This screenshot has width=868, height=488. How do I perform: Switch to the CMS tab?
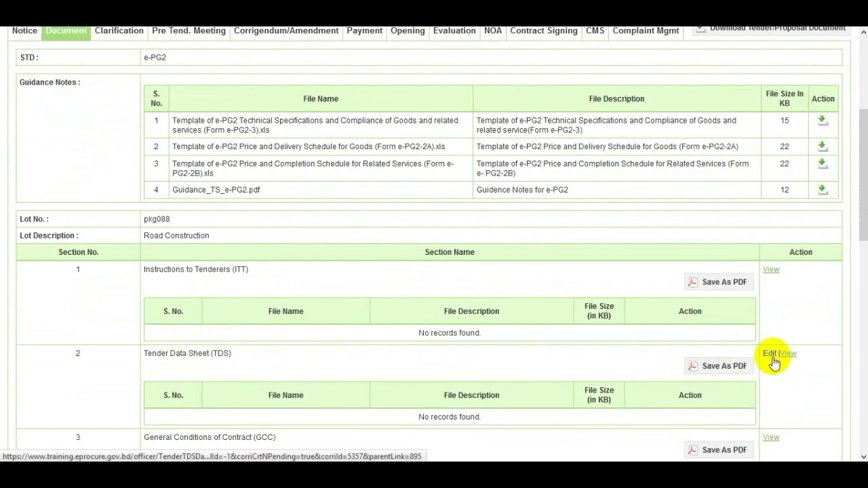(x=595, y=30)
